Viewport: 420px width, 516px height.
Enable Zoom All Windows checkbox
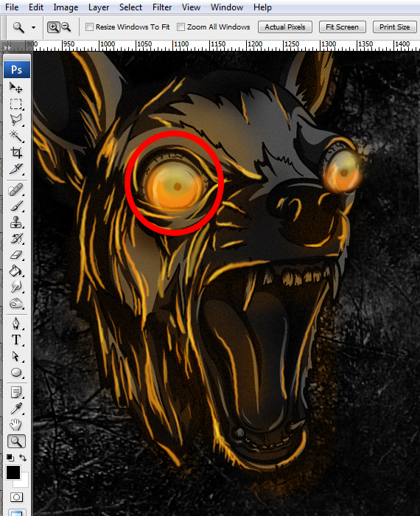[181, 27]
